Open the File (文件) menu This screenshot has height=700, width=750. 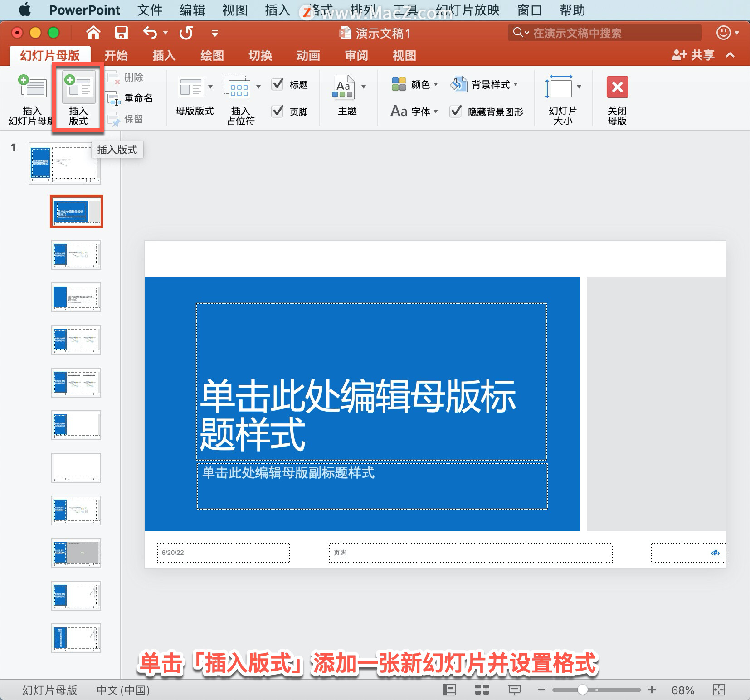150,10
